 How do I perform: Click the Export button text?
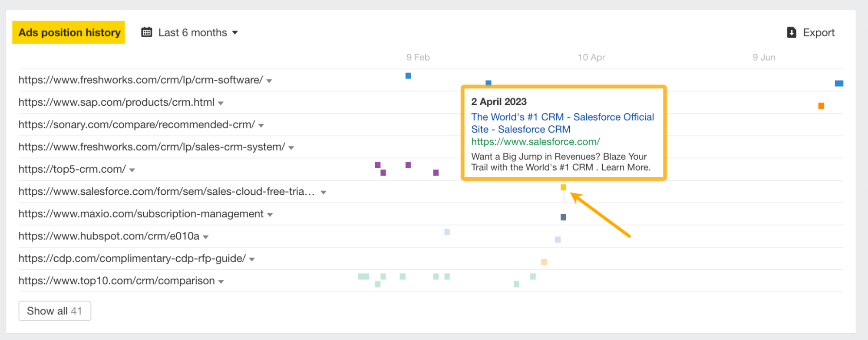(818, 32)
